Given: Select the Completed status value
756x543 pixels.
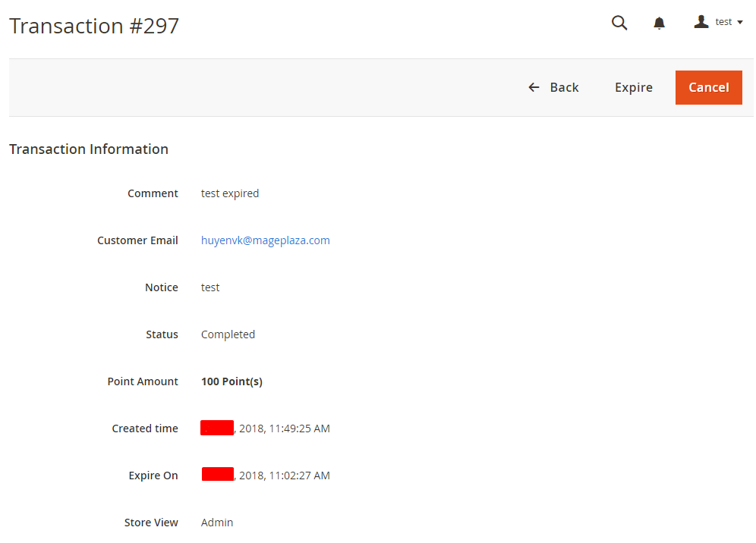Looking at the screenshot, I should point(228,334).
